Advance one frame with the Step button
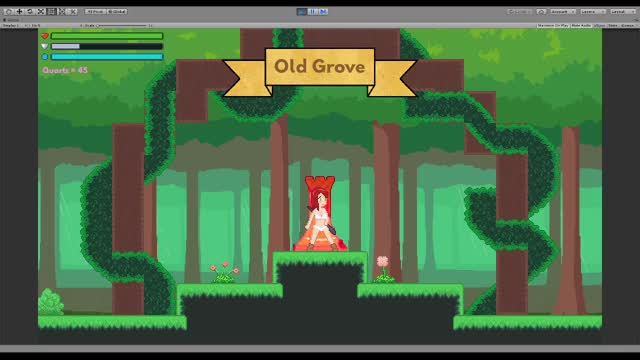640x360 pixels. click(x=323, y=12)
